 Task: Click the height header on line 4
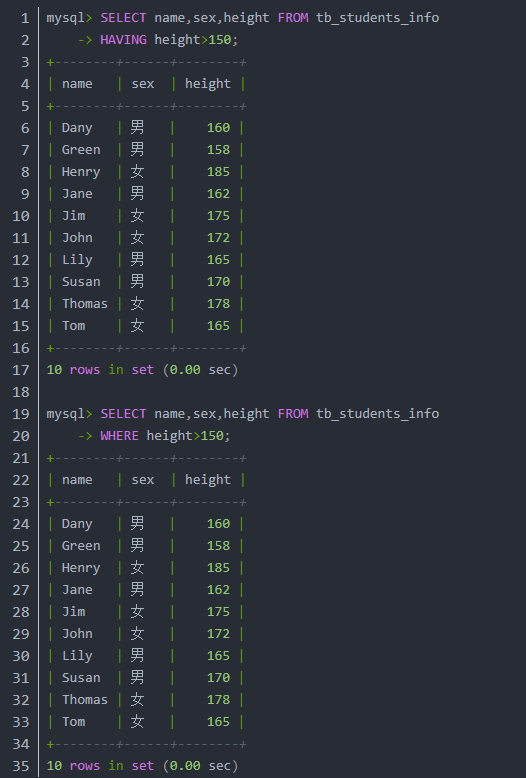208,84
